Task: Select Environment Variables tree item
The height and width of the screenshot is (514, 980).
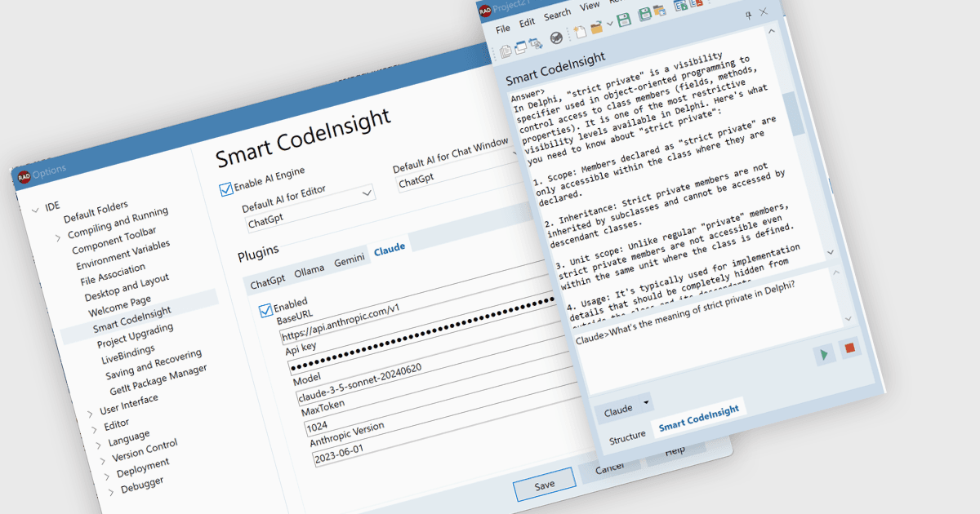Action: point(122,255)
